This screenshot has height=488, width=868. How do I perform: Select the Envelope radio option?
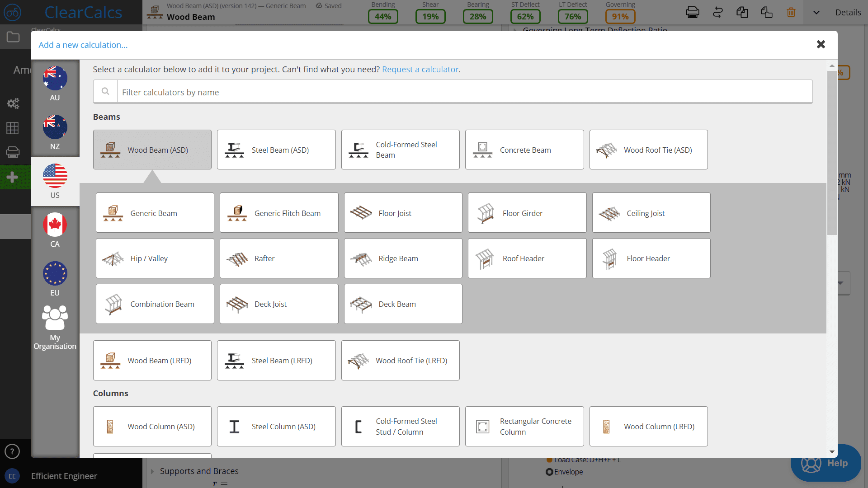point(549,472)
